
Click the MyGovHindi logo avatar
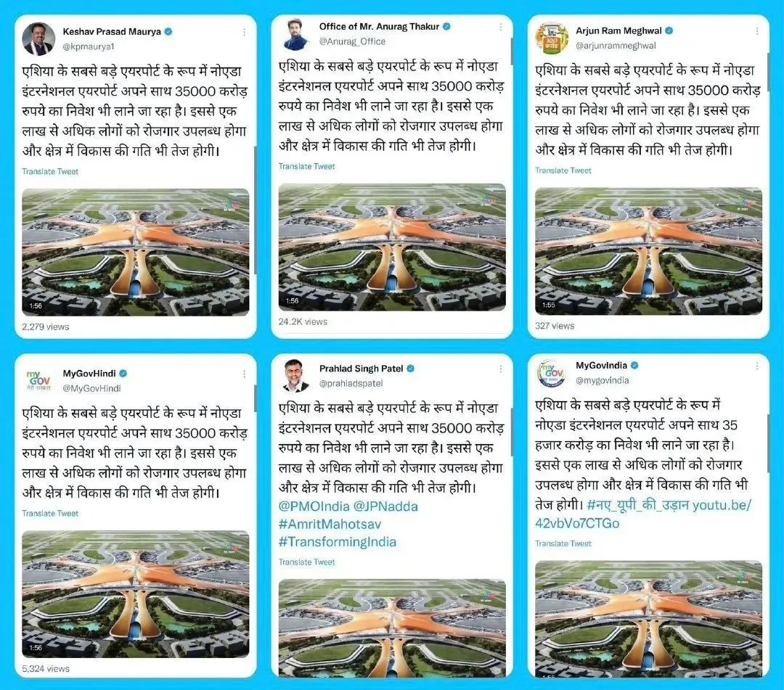pyautogui.click(x=38, y=381)
